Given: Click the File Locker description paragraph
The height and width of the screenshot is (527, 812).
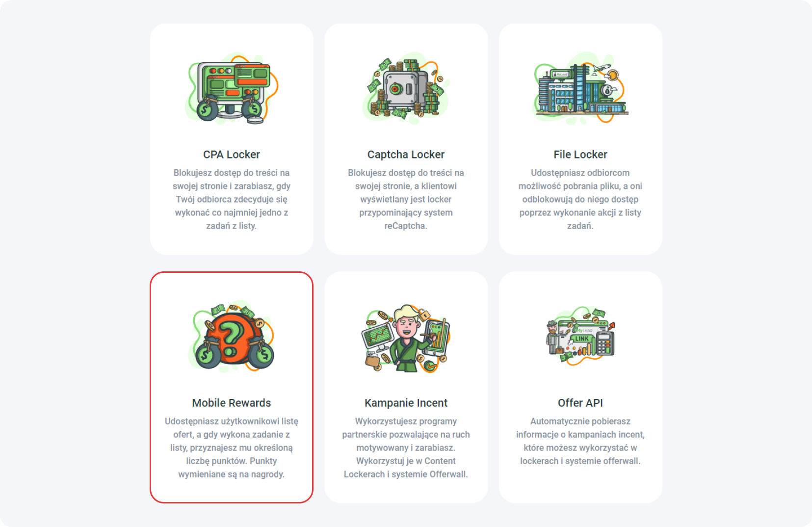Looking at the screenshot, I should [580, 199].
